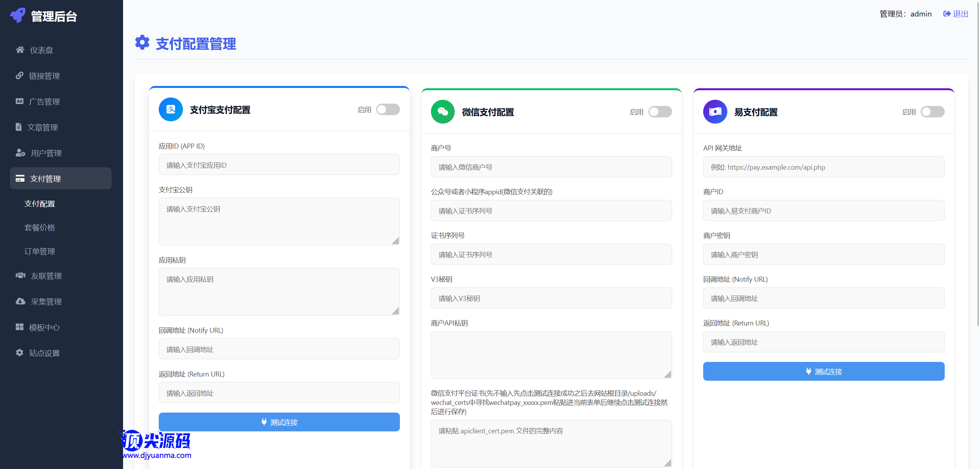The height and width of the screenshot is (469, 980).
Task: Click the gear icon beside page title
Action: coord(142,43)
